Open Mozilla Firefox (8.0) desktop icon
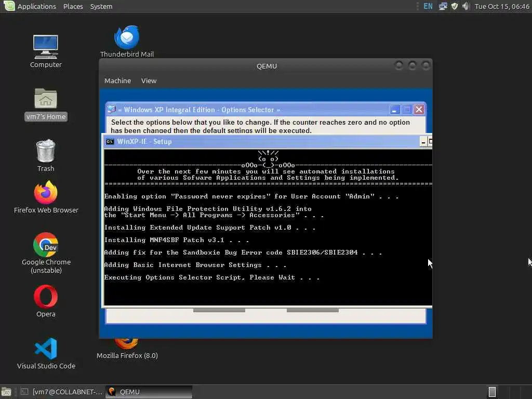 127,343
